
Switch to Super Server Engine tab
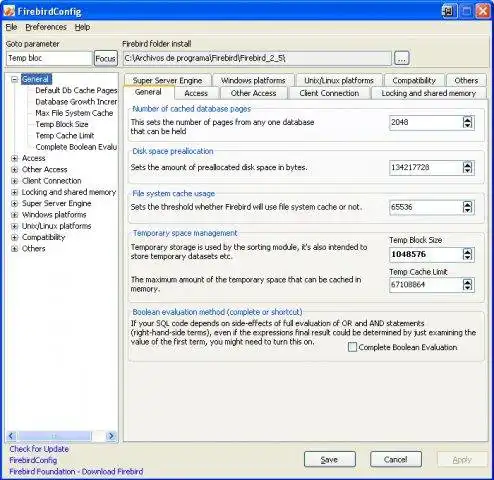tap(167, 80)
